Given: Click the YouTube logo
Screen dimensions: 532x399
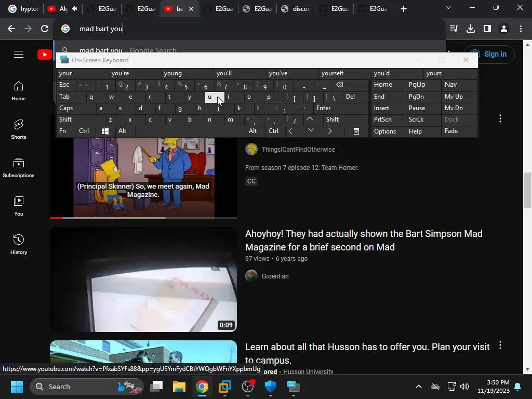Looking at the screenshot, I should 45,54.
